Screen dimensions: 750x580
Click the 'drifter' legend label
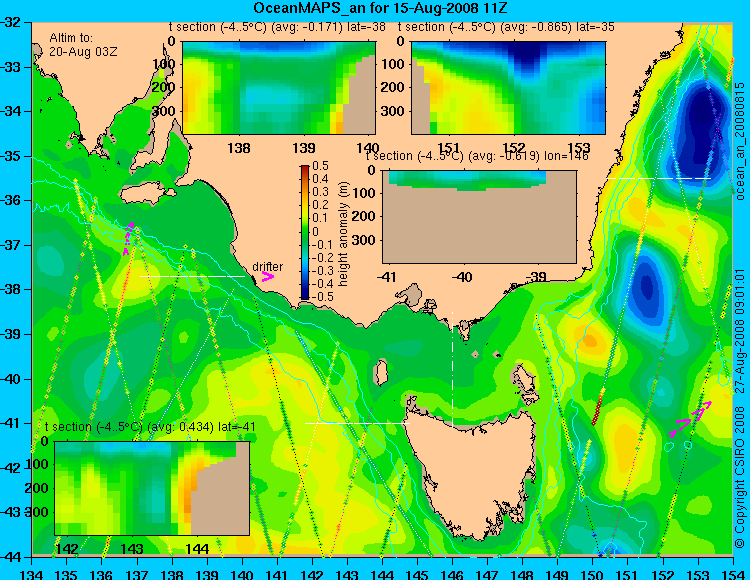coord(267,266)
